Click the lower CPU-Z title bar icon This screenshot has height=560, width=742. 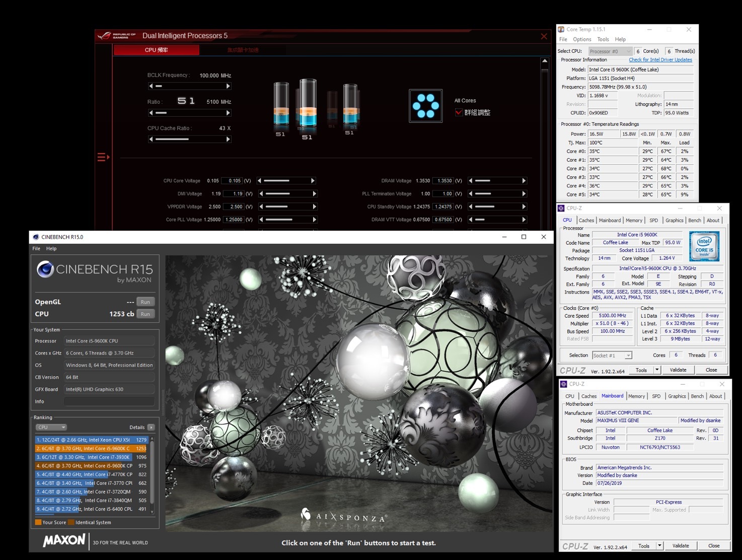(x=564, y=384)
